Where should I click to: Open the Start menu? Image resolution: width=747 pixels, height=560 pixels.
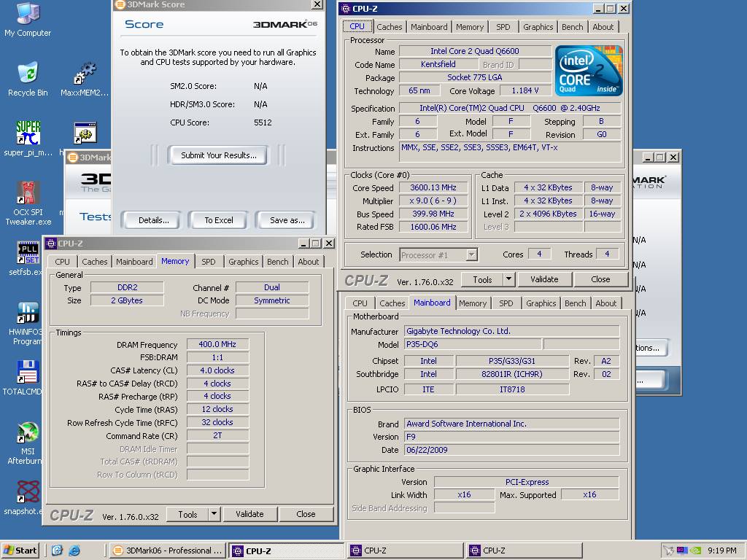(20, 551)
